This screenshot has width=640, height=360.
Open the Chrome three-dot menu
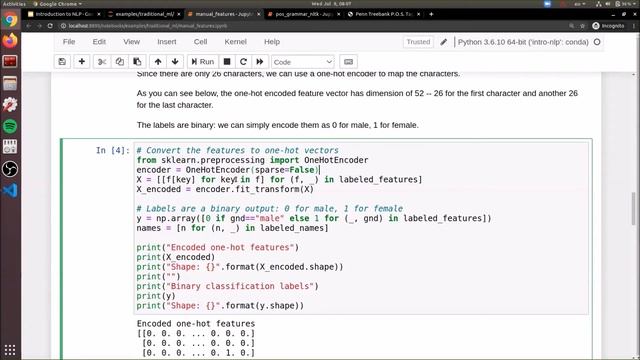coord(634,26)
